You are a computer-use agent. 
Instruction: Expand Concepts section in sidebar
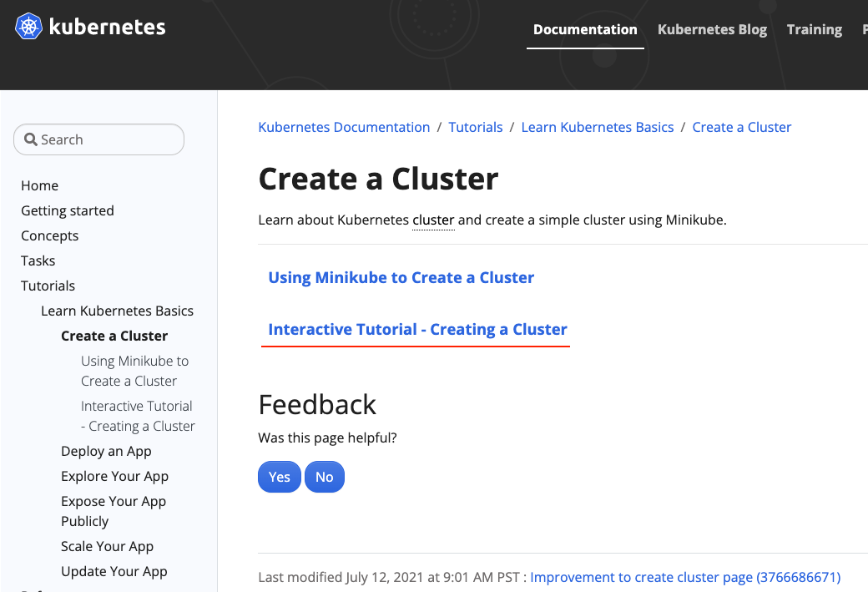pyautogui.click(x=49, y=235)
